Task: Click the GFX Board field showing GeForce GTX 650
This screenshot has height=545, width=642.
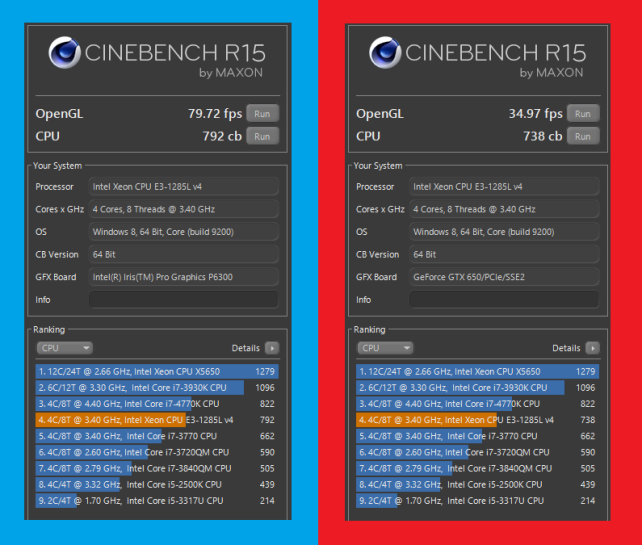Action: pos(504,277)
